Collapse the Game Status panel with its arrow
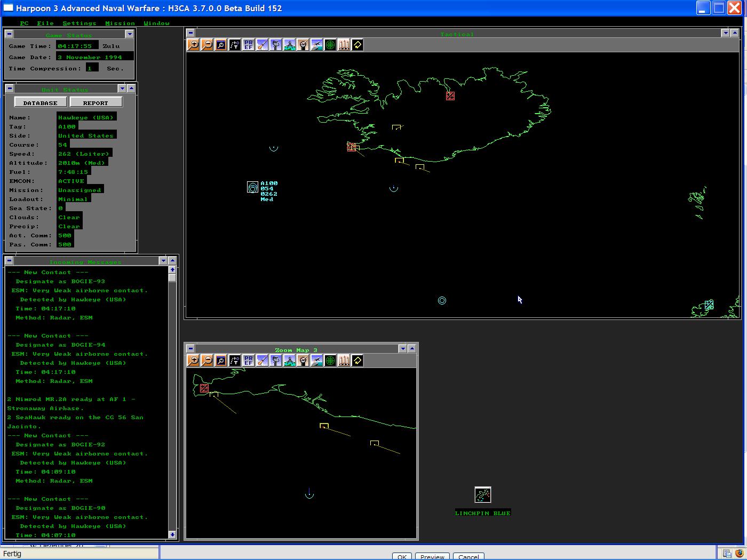 tap(129, 34)
